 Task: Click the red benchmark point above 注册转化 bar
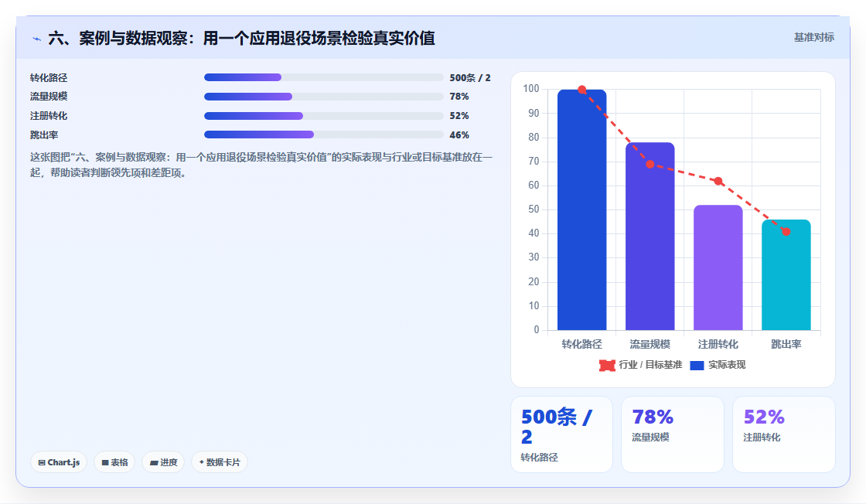tap(718, 181)
